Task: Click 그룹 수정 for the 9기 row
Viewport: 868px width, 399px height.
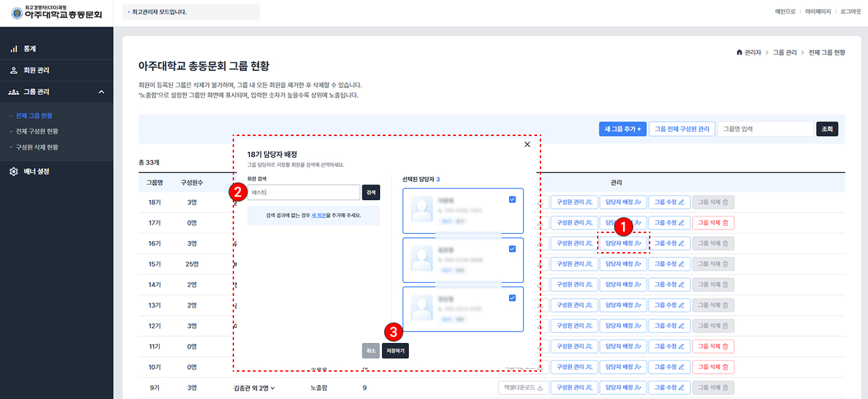Action: tap(669, 388)
